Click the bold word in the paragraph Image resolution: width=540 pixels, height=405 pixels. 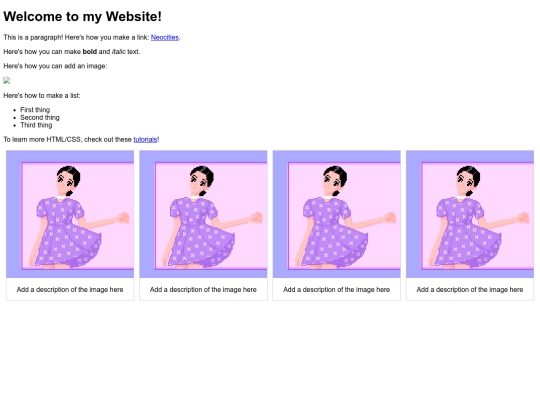coord(90,52)
